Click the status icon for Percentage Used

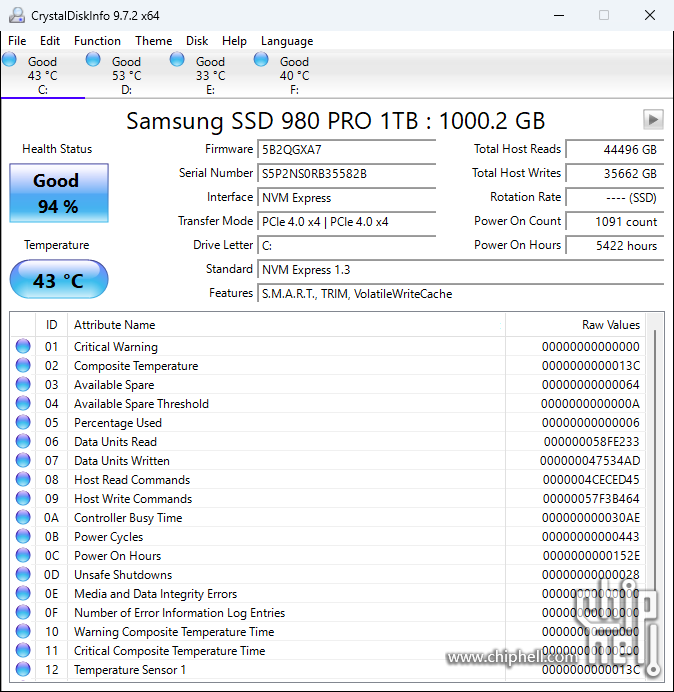pos(23,423)
